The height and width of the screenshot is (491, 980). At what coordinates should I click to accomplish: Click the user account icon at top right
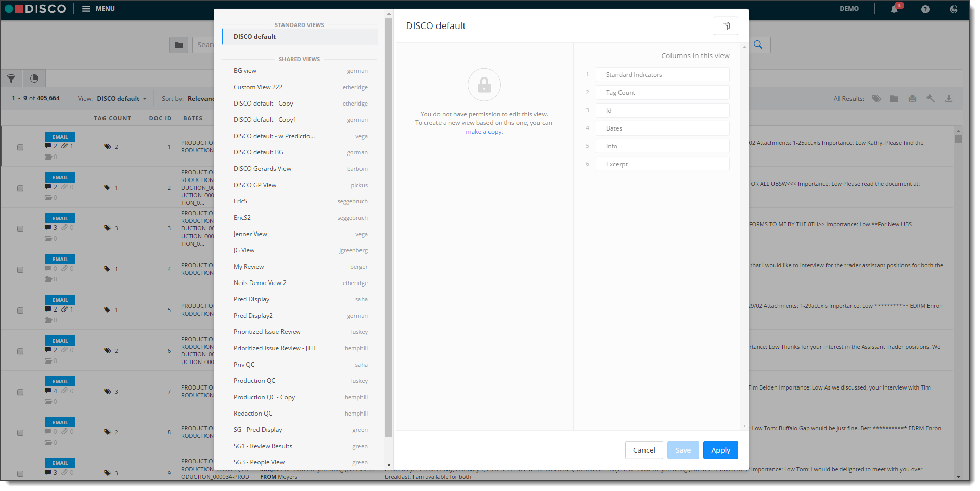[953, 9]
